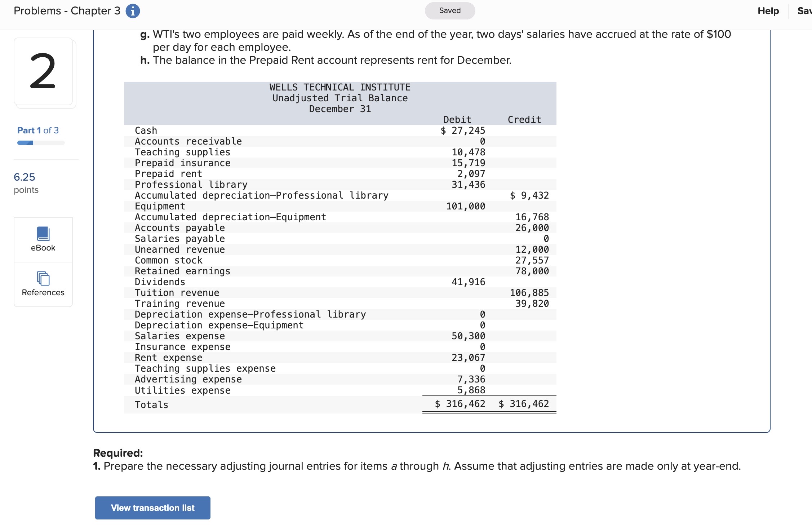Click the Save option at top right
Viewport: 812px width, 531px height.
pyautogui.click(x=804, y=11)
